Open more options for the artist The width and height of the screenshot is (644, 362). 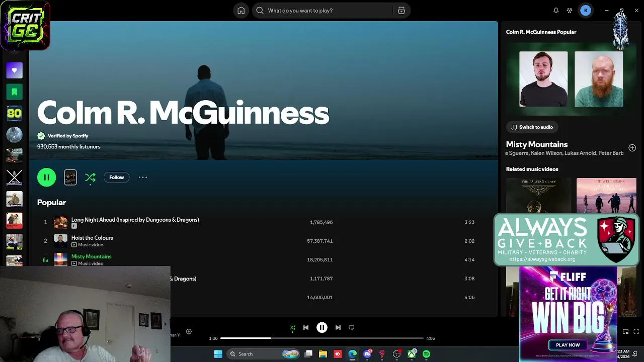coord(143,177)
